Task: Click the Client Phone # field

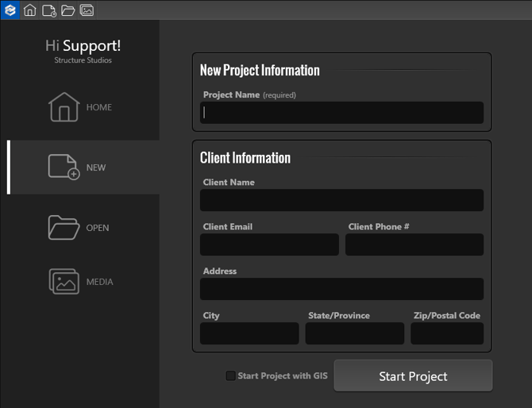Action: coord(414,244)
